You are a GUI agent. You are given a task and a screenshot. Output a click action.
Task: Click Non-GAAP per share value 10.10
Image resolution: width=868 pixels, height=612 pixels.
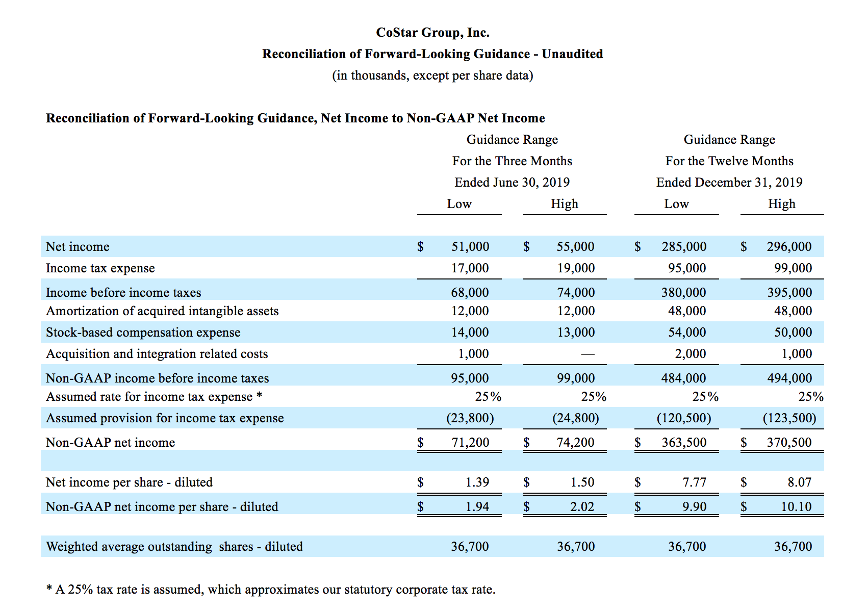(x=797, y=507)
